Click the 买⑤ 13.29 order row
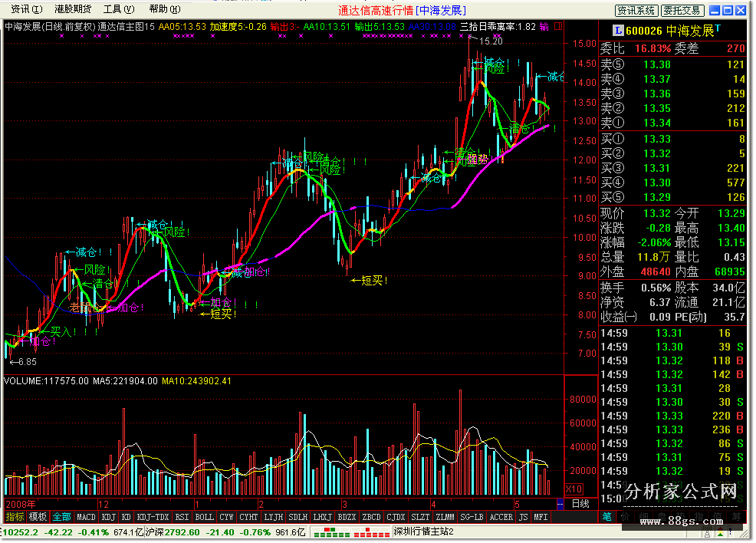Viewport: 756px width, 543px height. 672,197
